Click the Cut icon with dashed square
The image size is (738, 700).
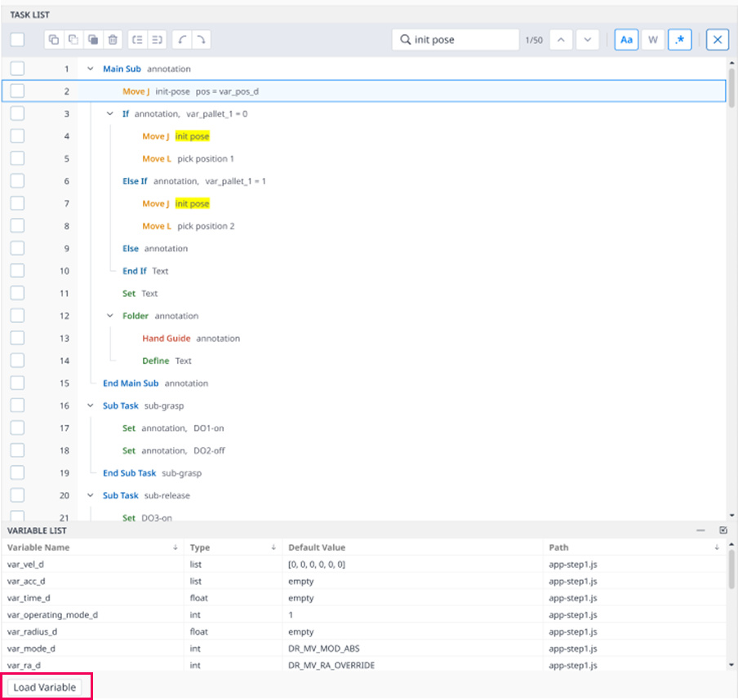[x=73, y=39]
